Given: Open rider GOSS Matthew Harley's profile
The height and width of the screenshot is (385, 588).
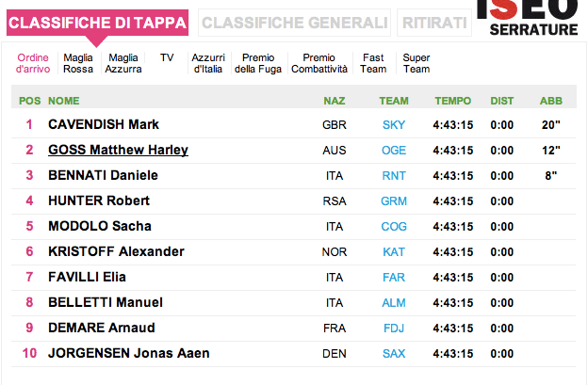Looking at the screenshot, I should (x=118, y=150).
